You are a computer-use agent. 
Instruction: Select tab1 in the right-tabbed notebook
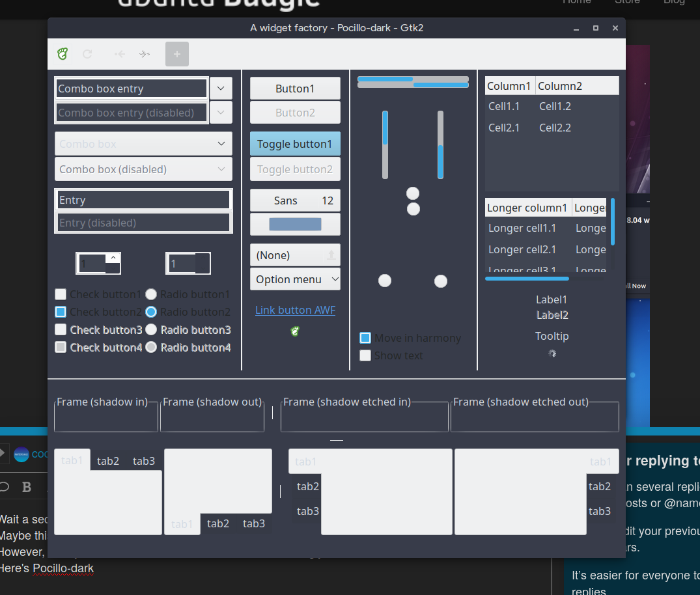click(600, 462)
